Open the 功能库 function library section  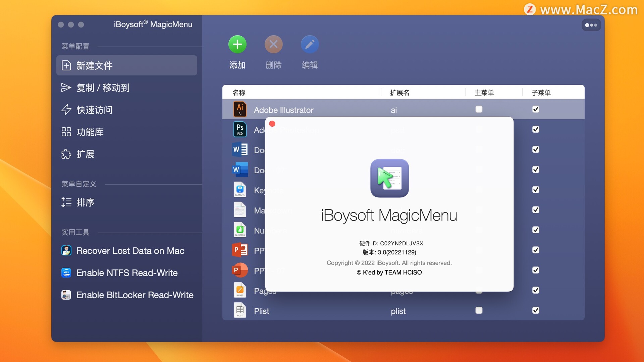(x=90, y=132)
